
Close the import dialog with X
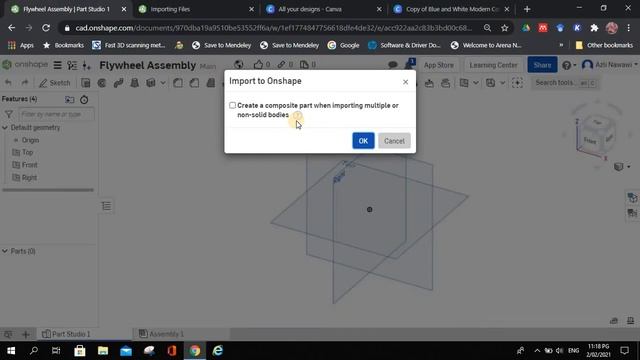pyautogui.click(x=405, y=82)
